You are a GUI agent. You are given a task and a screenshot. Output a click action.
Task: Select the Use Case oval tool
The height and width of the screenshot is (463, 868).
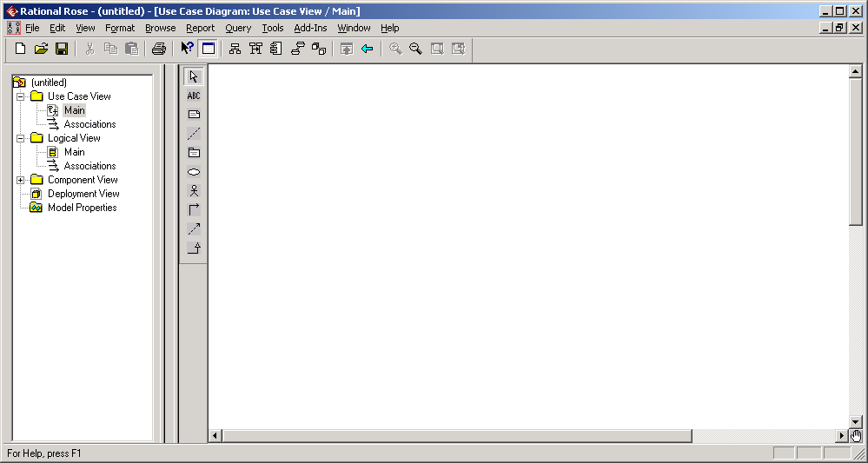pos(194,172)
